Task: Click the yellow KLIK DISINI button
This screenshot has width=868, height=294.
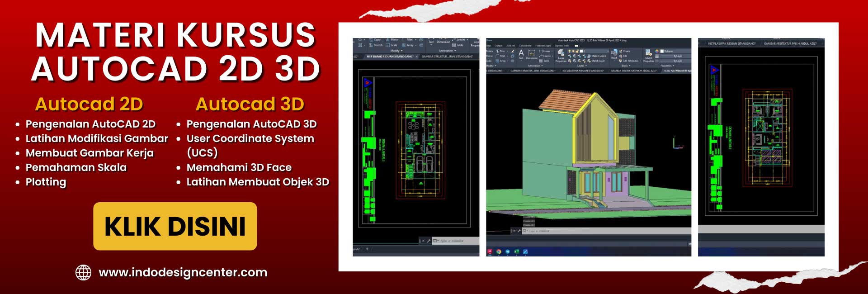Action: (175, 226)
